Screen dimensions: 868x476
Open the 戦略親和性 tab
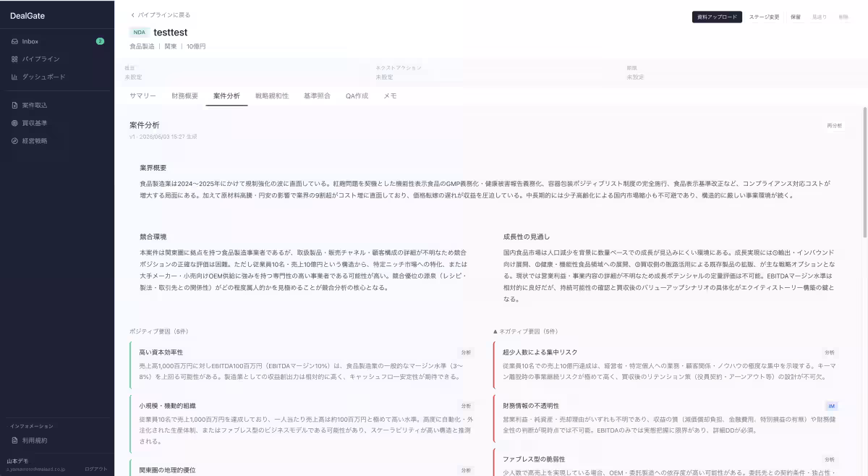(x=272, y=95)
